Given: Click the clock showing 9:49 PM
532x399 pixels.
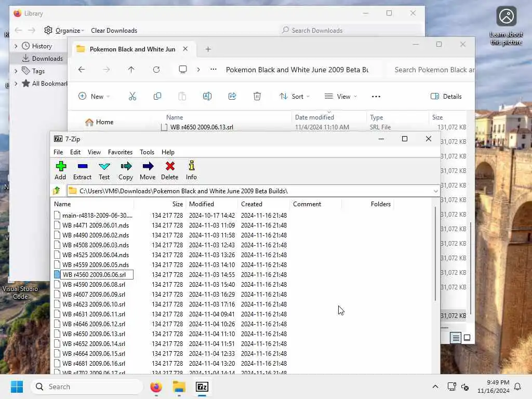Looking at the screenshot, I should click(x=494, y=387).
